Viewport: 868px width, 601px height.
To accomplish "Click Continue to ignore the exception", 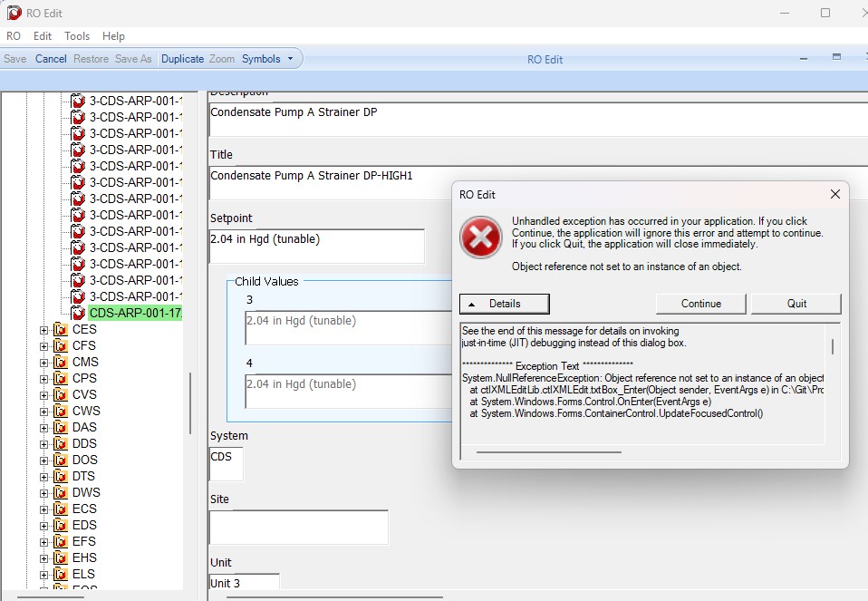I will 700,304.
